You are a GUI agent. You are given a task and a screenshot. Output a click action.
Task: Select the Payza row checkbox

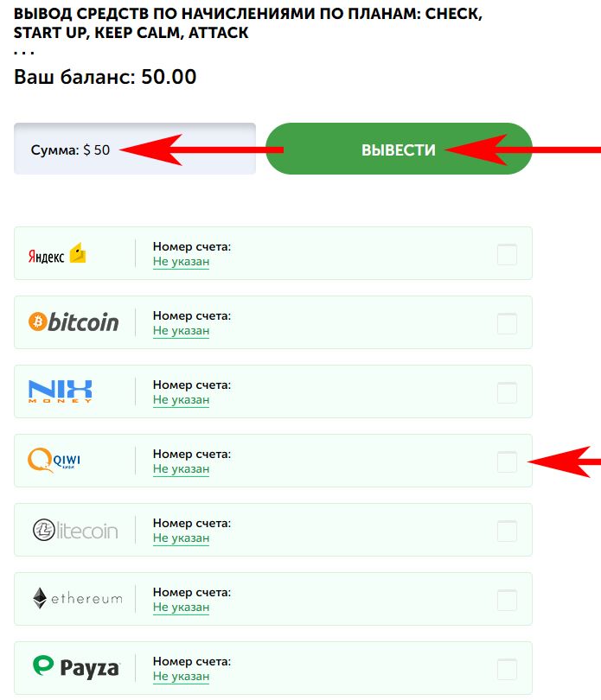[x=507, y=669]
